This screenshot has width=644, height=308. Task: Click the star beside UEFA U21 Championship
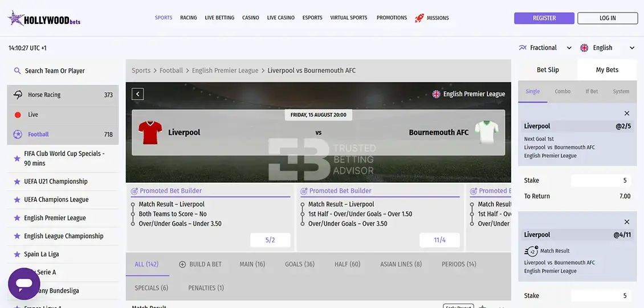17,181
